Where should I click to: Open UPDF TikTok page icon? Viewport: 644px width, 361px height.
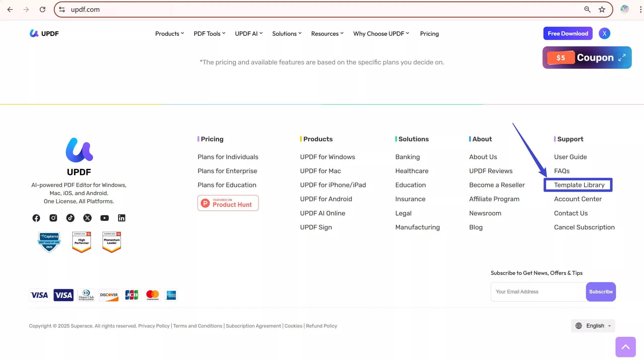70,218
